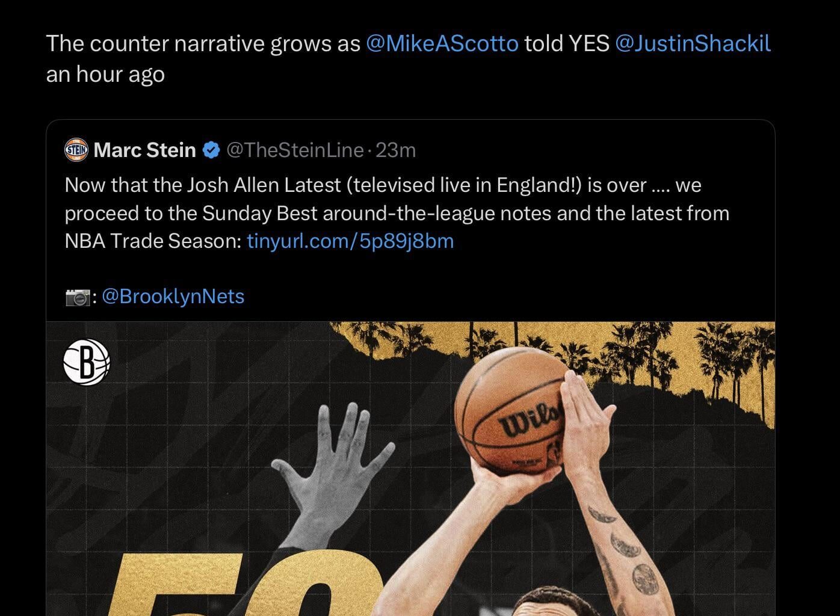The height and width of the screenshot is (616, 840).
Task: Click Marc Stein's display name
Action: tap(144, 150)
